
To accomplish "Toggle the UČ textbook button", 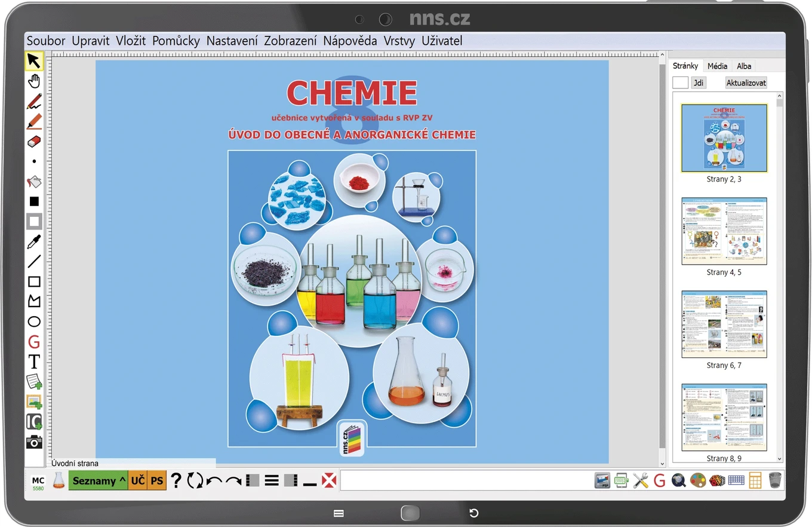I will pos(137,480).
